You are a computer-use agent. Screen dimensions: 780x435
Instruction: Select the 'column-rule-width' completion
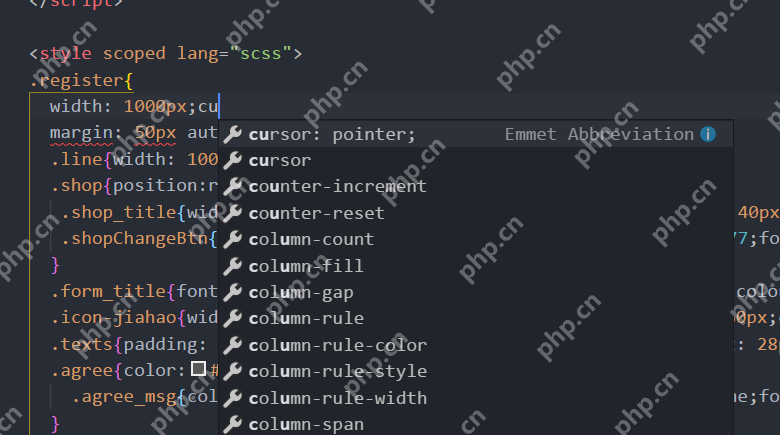pyautogui.click(x=476, y=398)
